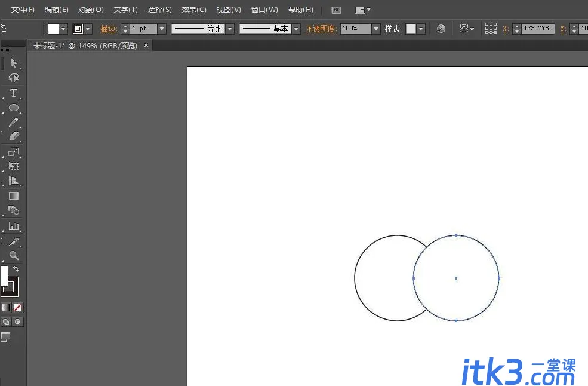Click the Y position link label
Viewport: 588px width, 386px height.
click(x=563, y=29)
